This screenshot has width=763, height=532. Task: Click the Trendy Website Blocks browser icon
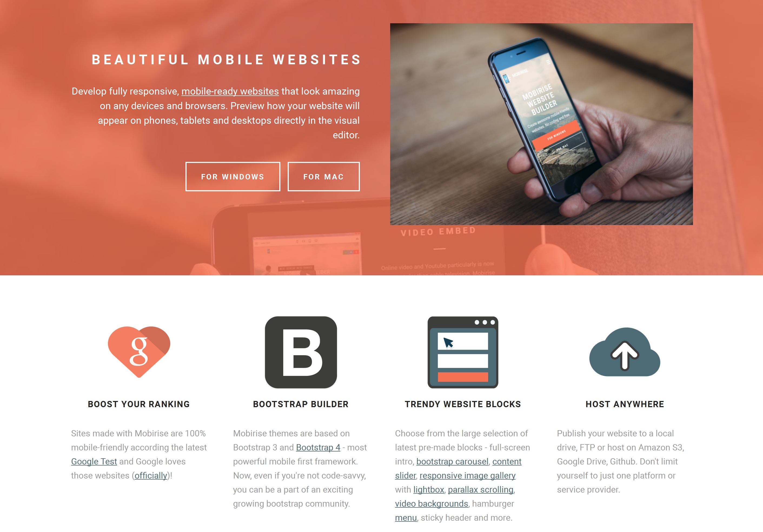pos(462,353)
